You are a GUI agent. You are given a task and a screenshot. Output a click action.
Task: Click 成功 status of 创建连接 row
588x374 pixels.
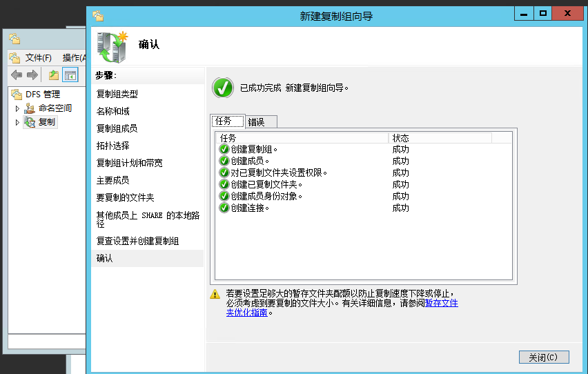400,208
